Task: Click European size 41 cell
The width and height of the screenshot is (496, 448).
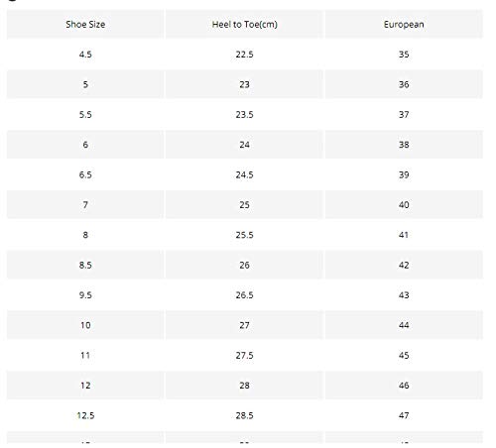Action: tap(404, 235)
